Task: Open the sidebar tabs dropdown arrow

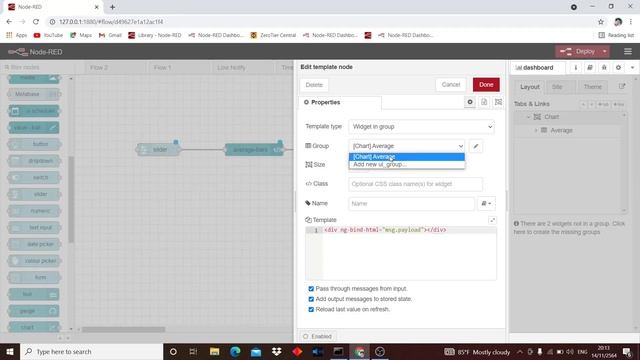Action: 632,68
